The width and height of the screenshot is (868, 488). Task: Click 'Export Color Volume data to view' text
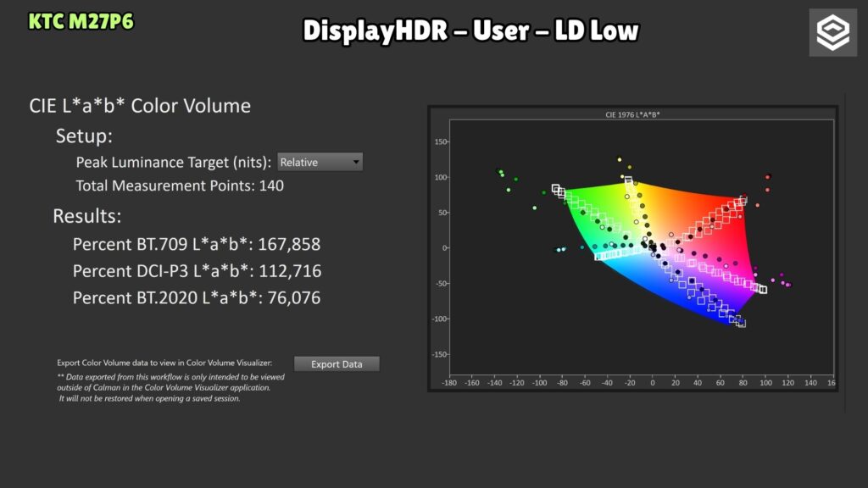pyautogui.click(x=164, y=363)
